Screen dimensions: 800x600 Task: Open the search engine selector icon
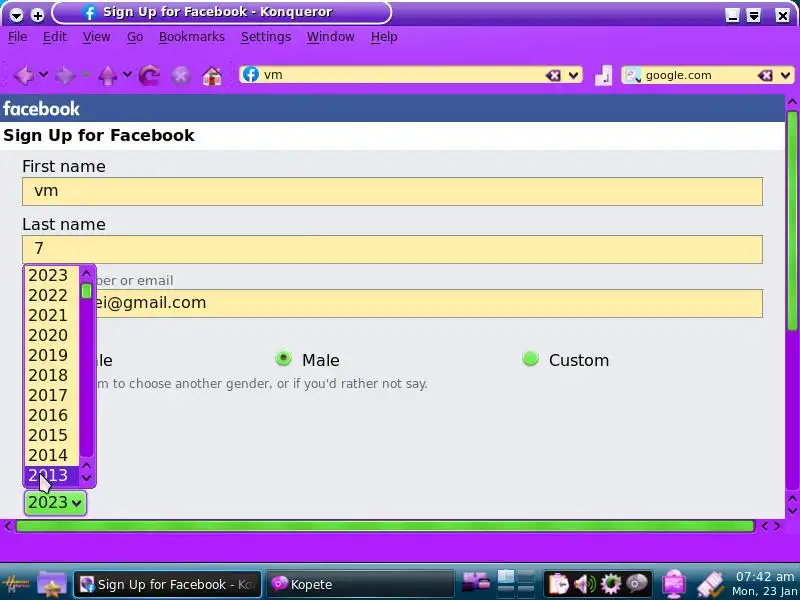coord(633,75)
